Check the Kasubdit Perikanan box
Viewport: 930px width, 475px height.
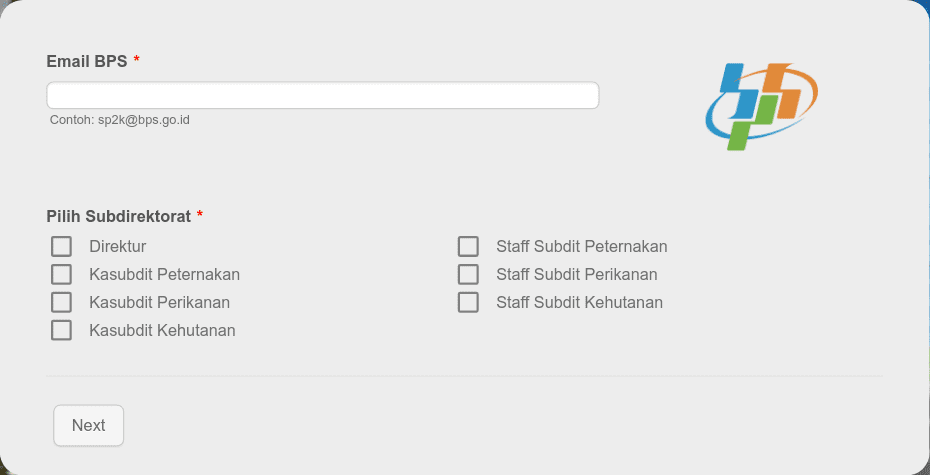pyautogui.click(x=61, y=302)
